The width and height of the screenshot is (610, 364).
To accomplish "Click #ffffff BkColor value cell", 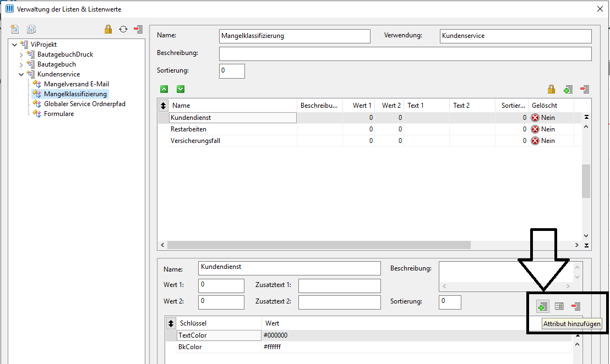I will 417,347.
